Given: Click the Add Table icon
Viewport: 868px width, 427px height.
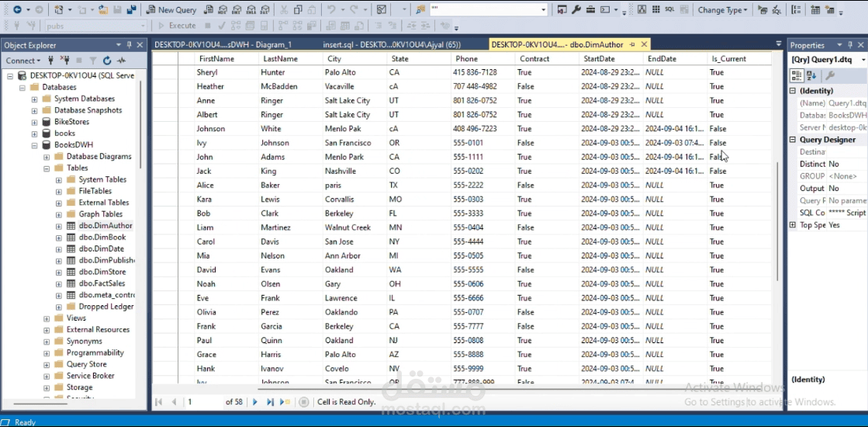Looking at the screenshot, I should pos(815,10).
